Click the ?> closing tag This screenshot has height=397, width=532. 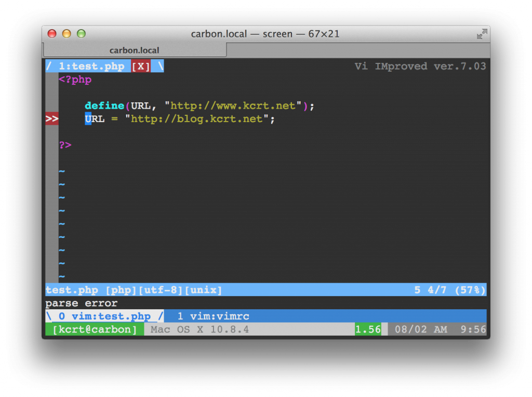click(x=65, y=145)
